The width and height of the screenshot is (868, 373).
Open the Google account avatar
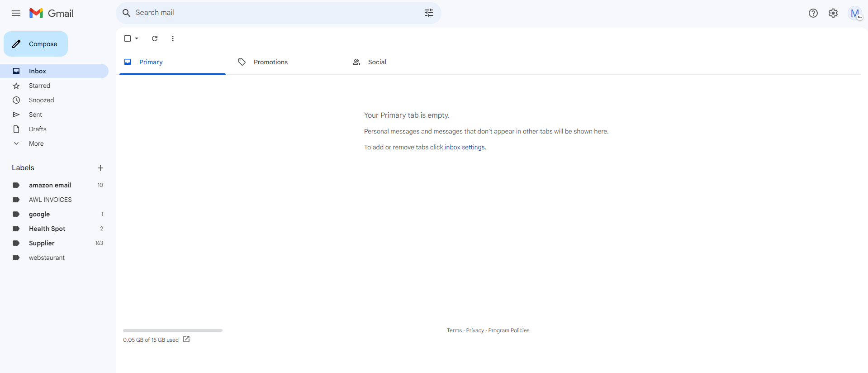click(x=855, y=13)
